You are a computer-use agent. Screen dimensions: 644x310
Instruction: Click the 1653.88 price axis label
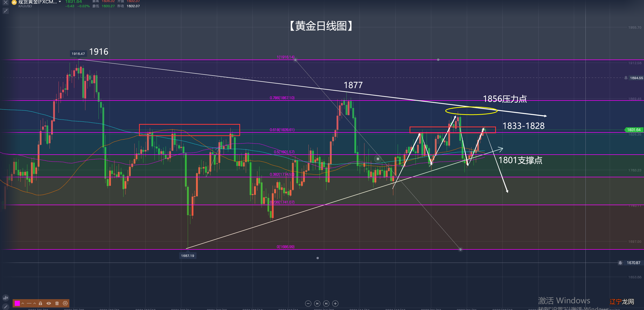[635, 277]
